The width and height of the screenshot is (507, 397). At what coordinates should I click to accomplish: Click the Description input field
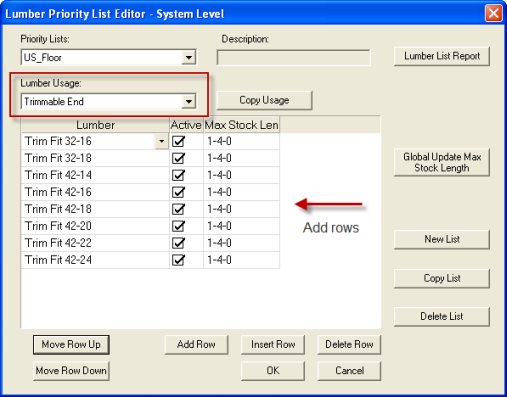coord(293,58)
